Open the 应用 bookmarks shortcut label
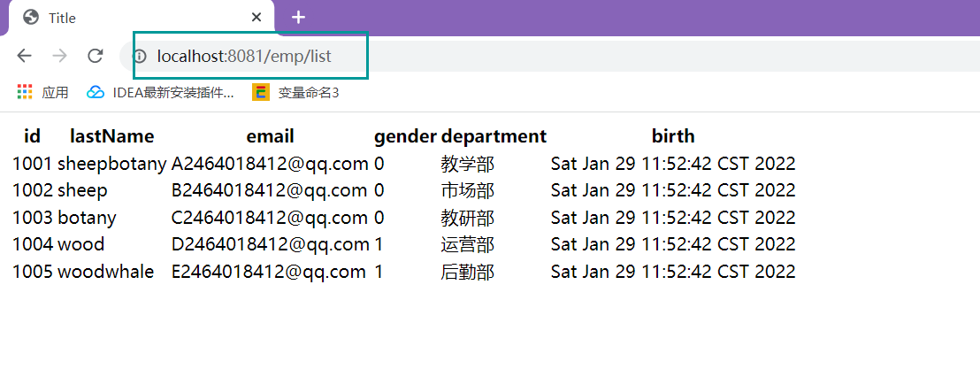Screen dimensions: 980x377 55,93
